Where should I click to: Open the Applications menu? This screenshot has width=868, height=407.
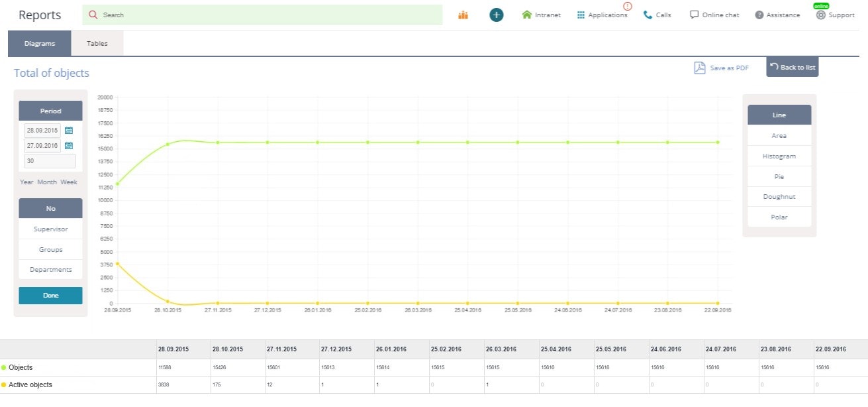click(601, 14)
